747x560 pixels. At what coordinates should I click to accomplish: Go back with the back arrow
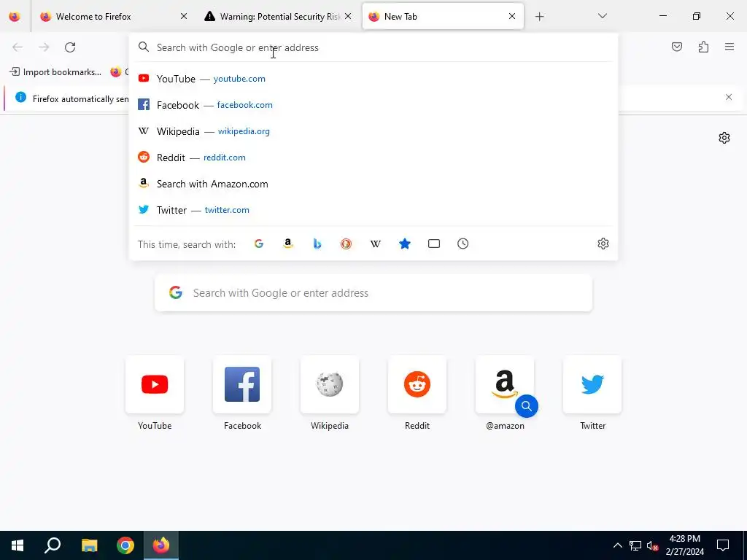tap(18, 47)
